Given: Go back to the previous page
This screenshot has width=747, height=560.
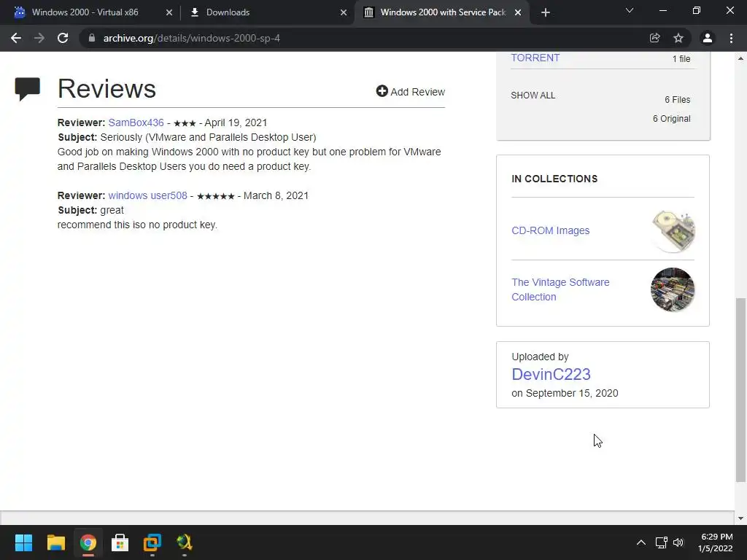Looking at the screenshot, I should click(16, 38).
